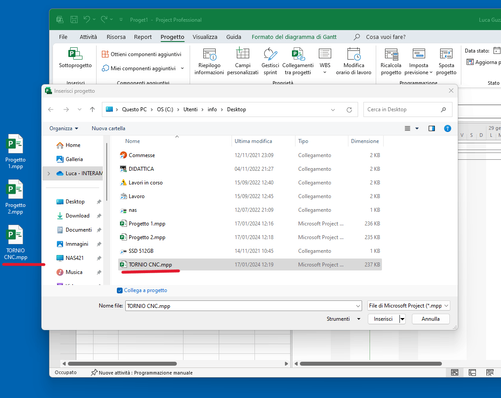Click the Redo icon in title bar
Screen dimensions: 501x398
point(104,20)
